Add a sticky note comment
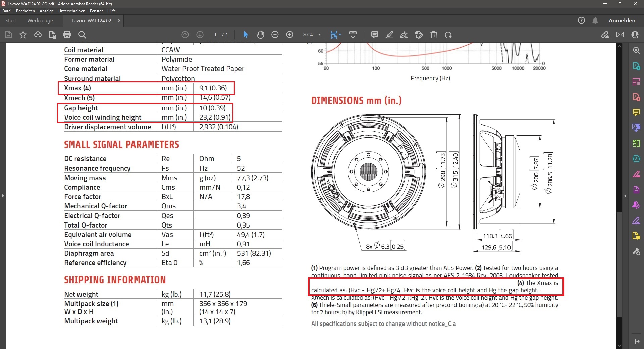644x349 pixels. click(375, 35)
